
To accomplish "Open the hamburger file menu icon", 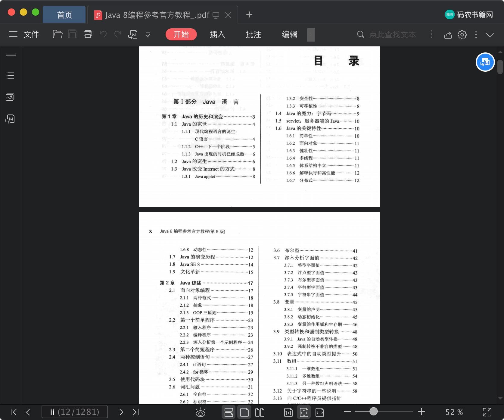I will coord(13,34).
